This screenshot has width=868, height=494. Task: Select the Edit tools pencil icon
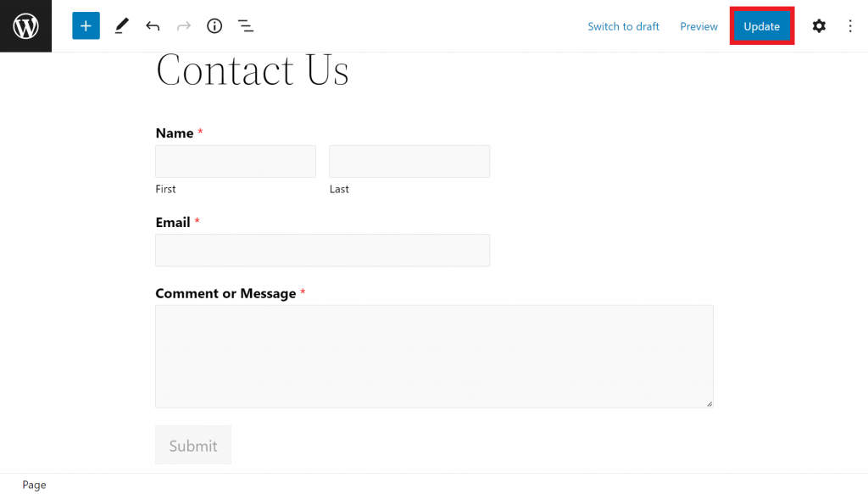(121, 25)
